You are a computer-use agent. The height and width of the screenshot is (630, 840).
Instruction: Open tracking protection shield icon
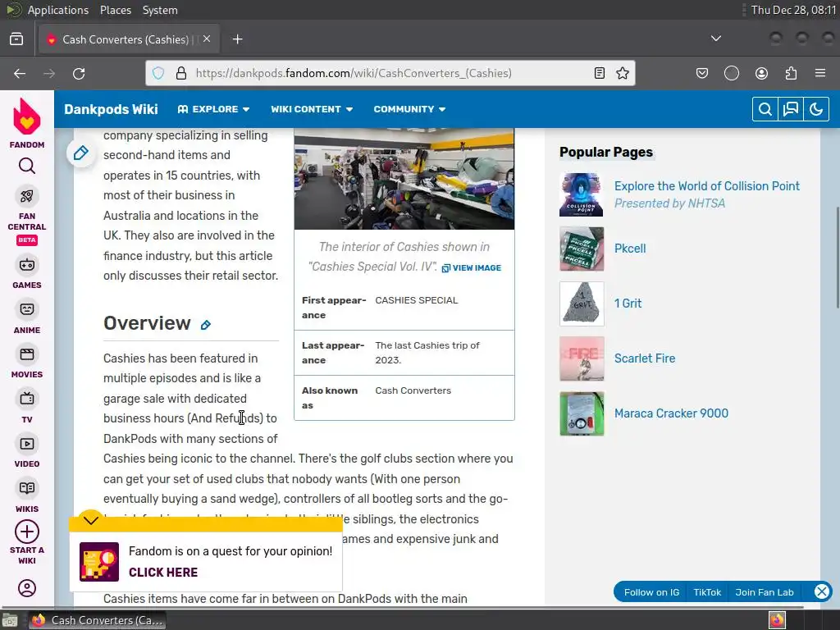(158, 73)
